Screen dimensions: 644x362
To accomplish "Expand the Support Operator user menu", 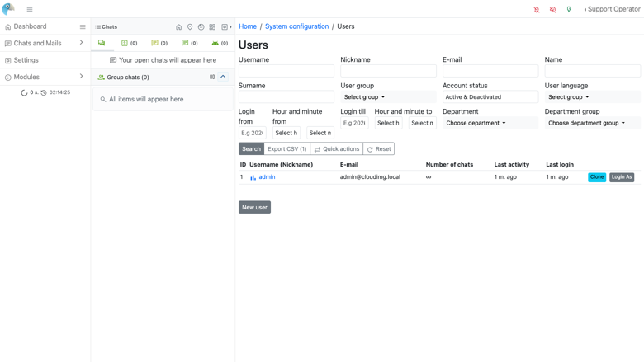I will (612, 9).
